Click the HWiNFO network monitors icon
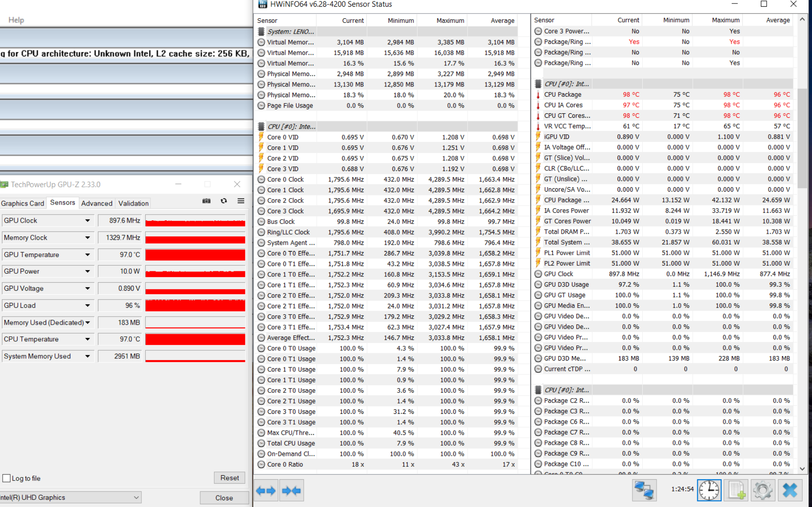Image resolution: width=812 pixels, height=507 pixels. 644,490
